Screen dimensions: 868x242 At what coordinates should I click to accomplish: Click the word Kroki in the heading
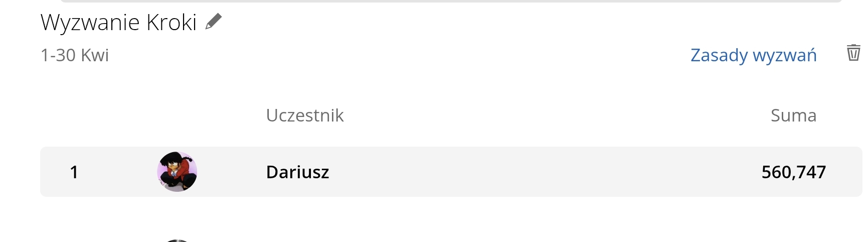pyautogui.click(x=171, y=23)
